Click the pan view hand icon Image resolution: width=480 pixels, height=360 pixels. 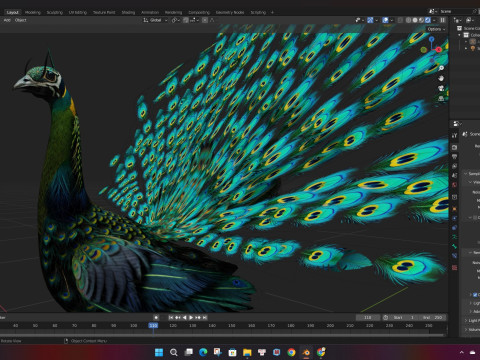441,78
